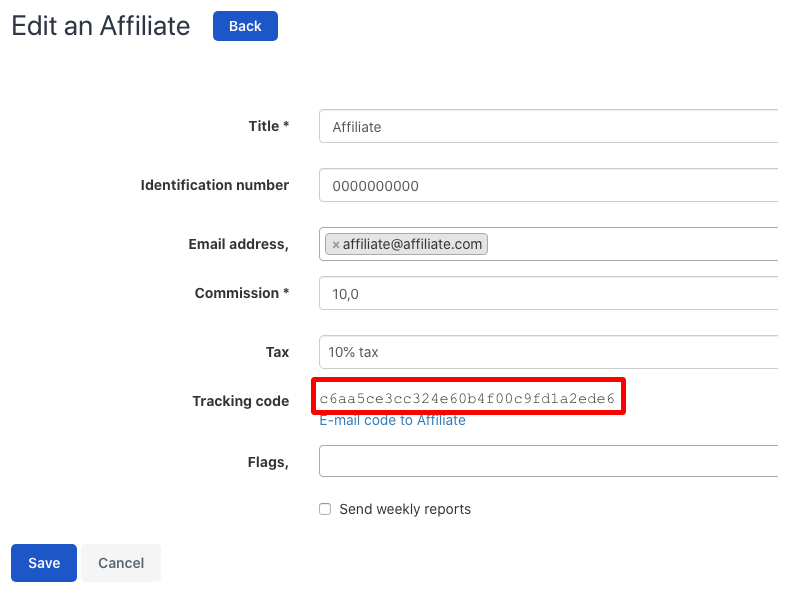Click the Edit an Affiliate heading
The height and width of the screenshot is (614, 798).
(x=101, y=26)
